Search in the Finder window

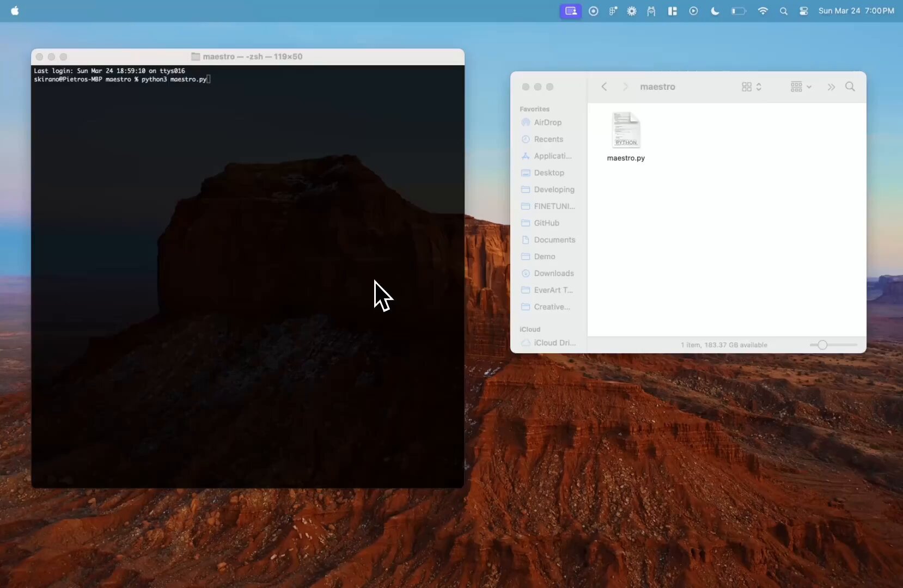pos(850,87)
